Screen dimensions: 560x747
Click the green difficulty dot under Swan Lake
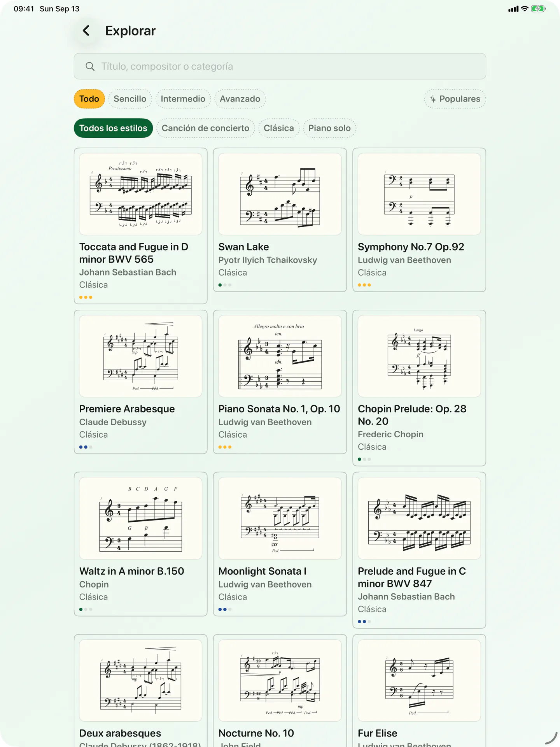click(220, 285)
